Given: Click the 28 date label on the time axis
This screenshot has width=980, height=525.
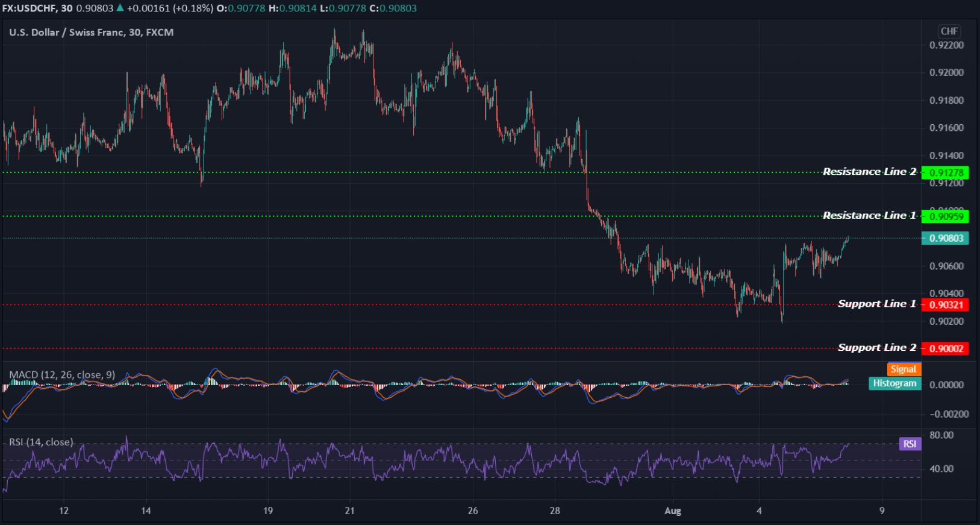Looking at the screenshot, I should click(555, 511).
